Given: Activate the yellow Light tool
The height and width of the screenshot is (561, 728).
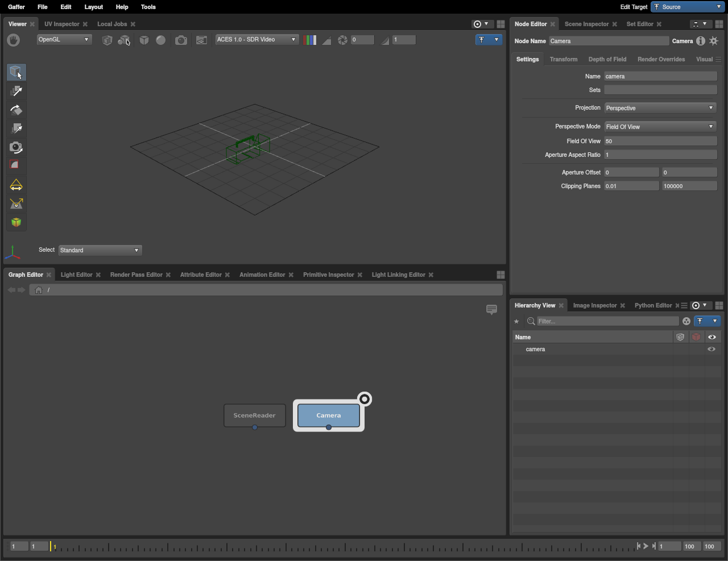Looking at the screenshot, I should tap(16, 185).
